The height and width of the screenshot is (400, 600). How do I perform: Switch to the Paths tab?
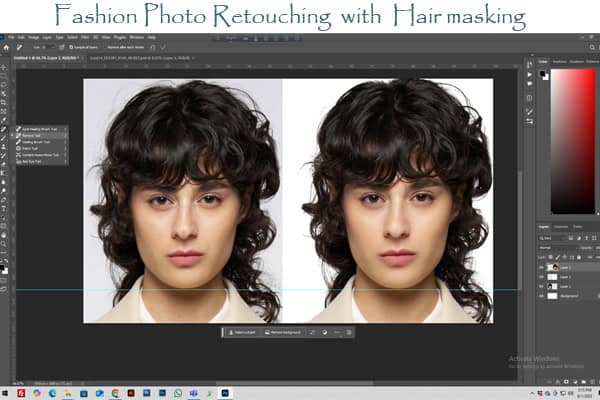577,227
